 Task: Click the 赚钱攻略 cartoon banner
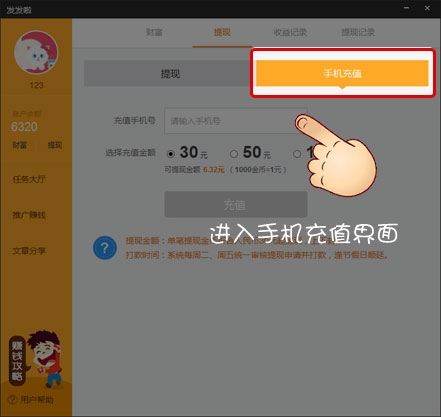pos(35,359)
